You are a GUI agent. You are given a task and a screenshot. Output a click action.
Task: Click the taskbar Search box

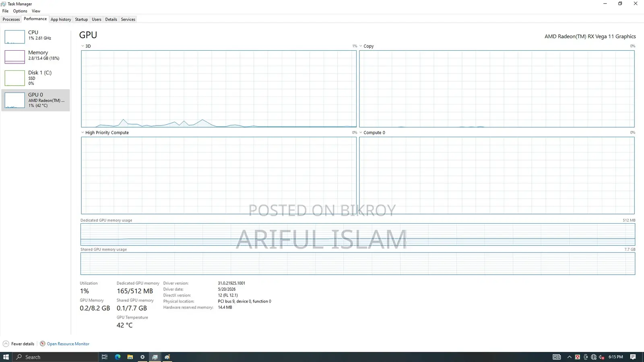pyautogui.click(x=56, y=357)
